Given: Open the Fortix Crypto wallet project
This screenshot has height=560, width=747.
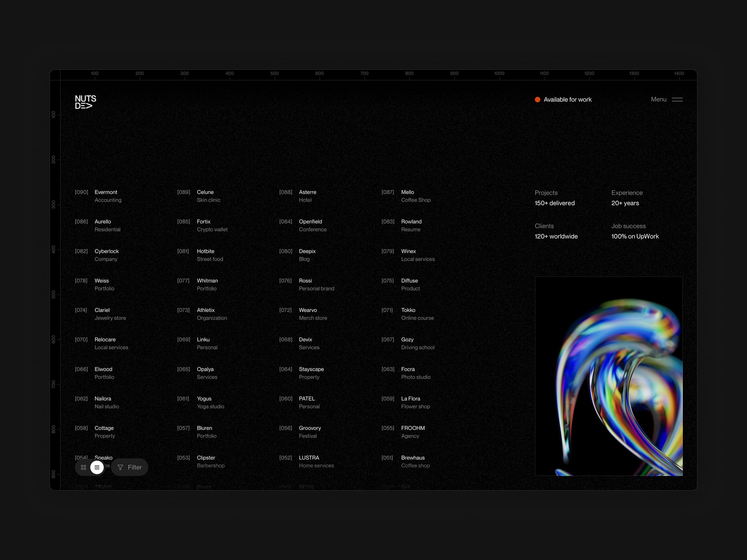Looking at the screenshot, I should click(202, 226).
